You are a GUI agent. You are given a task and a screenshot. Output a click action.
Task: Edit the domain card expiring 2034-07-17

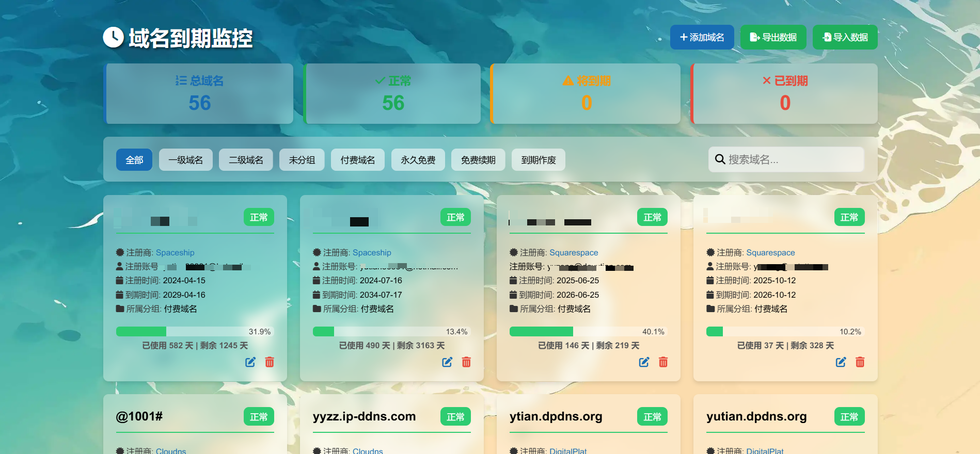pyautogui.click(x=447, y=362)
